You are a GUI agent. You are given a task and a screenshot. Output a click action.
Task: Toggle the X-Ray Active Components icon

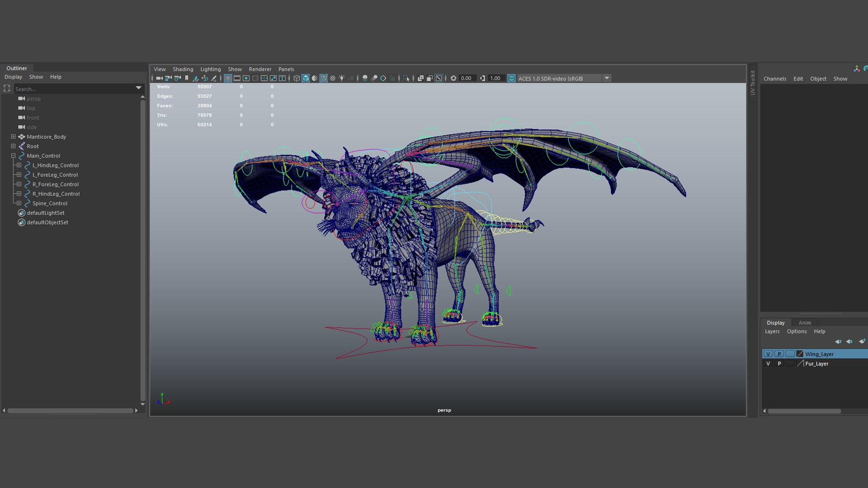429,78
